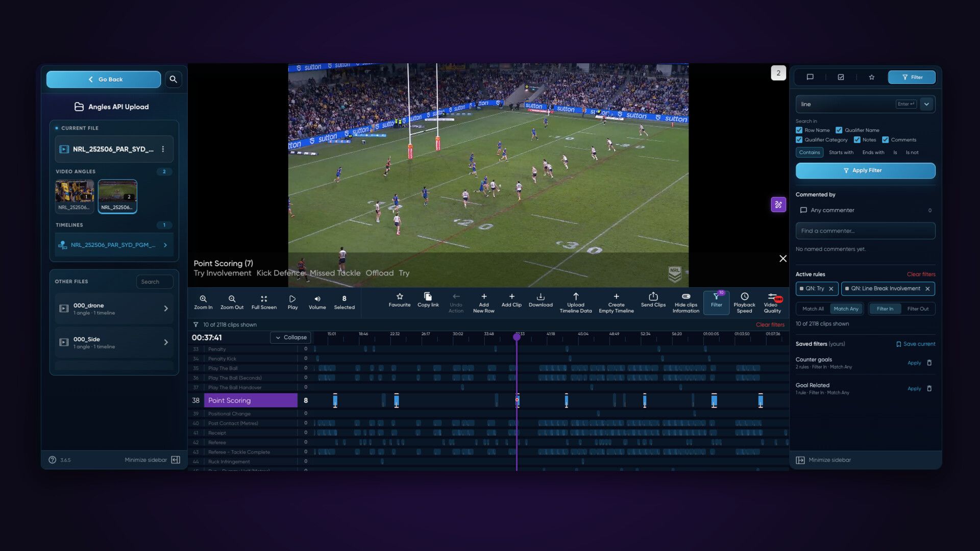This screenshot has height=551, width=980.
Task: Open Playback Speed options
Action: [x=744, y=303]
